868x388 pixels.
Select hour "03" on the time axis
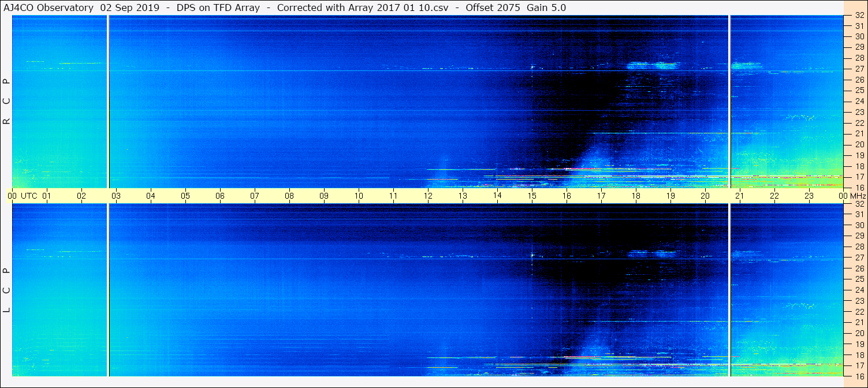click(x=116, y=196)
